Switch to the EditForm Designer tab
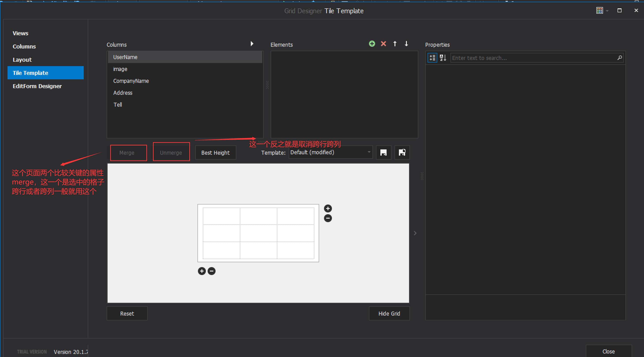Image resolution: width=644 pixels, height=357 pixels. pos(37,86)
